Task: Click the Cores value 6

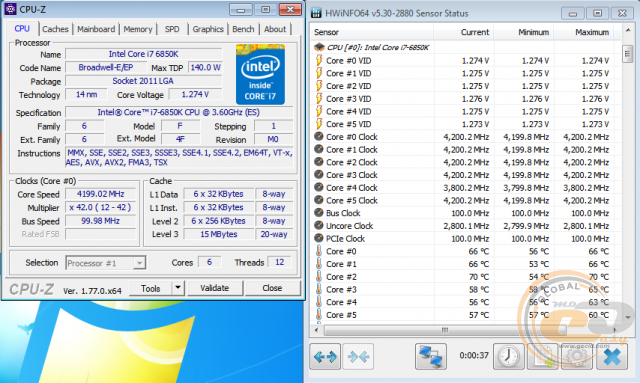Action: (209, 262)
